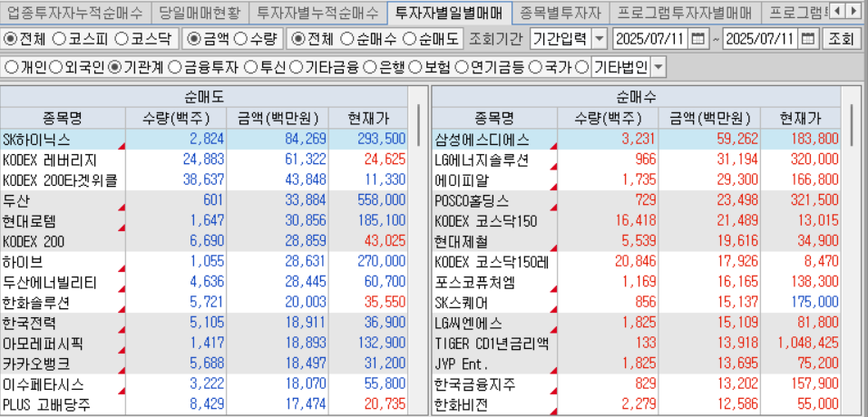Click the 조회 search button
868x417 pixels.
[840, 39]
